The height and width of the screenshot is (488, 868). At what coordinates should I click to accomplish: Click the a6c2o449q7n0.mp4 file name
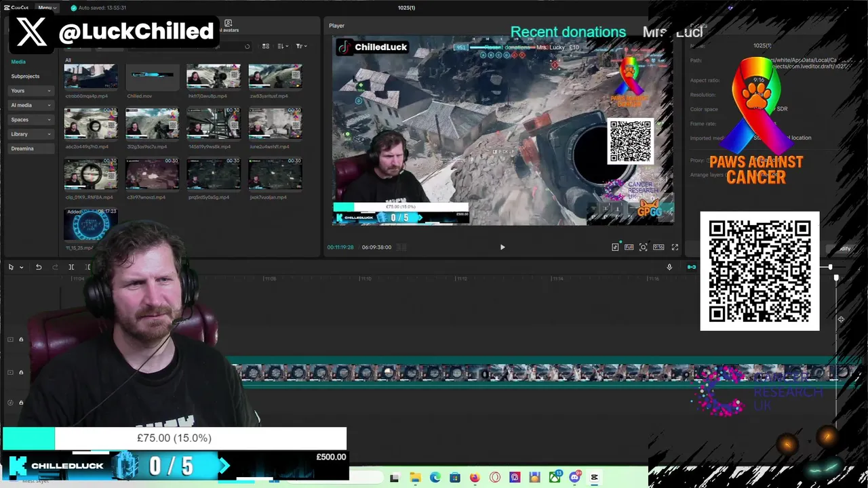click(87, 146)
